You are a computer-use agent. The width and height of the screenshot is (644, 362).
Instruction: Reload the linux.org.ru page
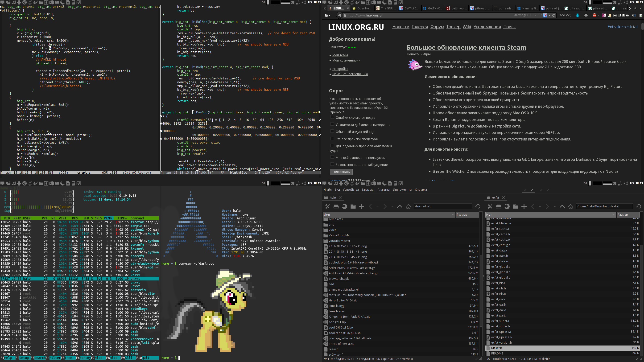tap(554, 15)
